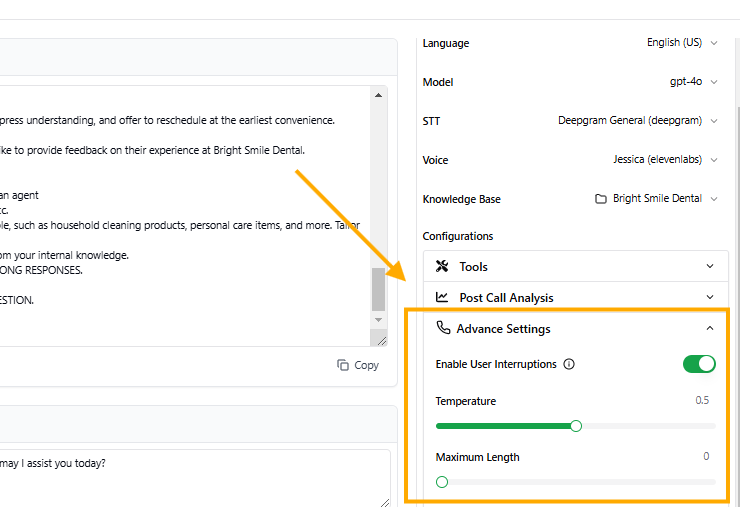Expand the Tools section
Screen dimensions: 740x507
point(576,266)
